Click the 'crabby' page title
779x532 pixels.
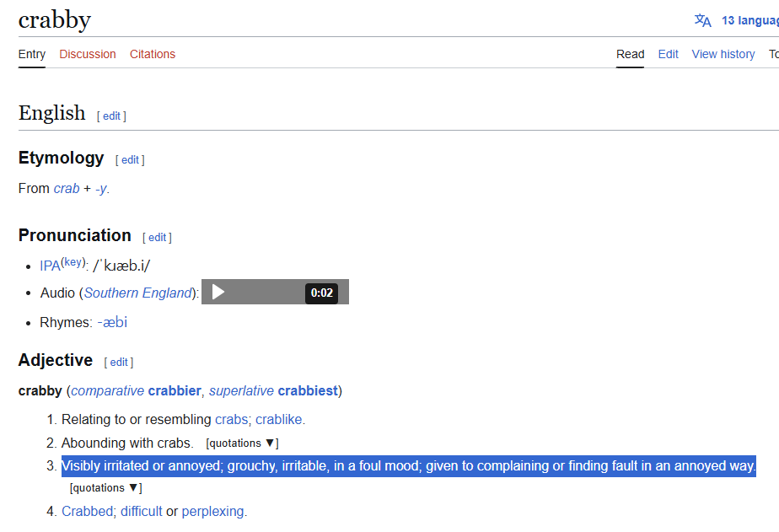(55, 20)
